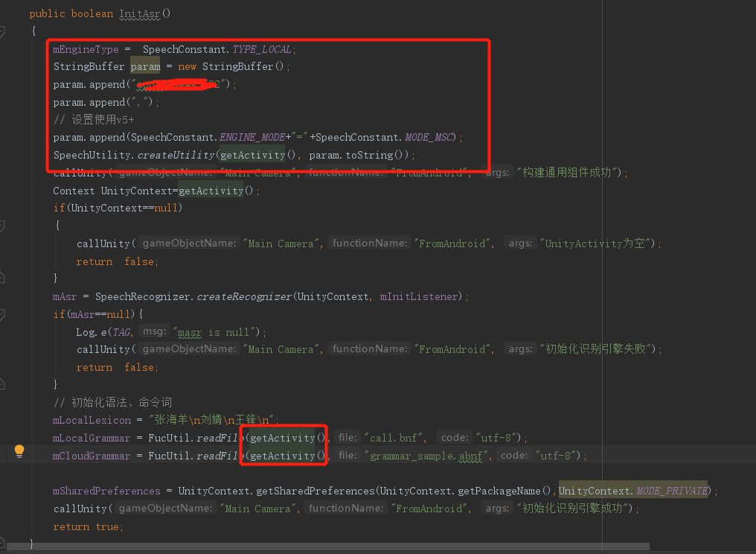The image size is (756, 554).
Task: Click the createRecognizer method call
Action: click(x=244, y=297)
